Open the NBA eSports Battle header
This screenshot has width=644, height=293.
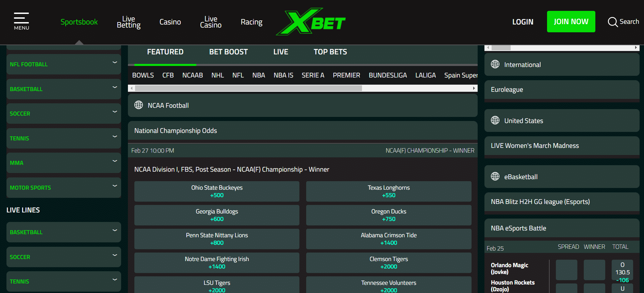(x=562, y=228)
